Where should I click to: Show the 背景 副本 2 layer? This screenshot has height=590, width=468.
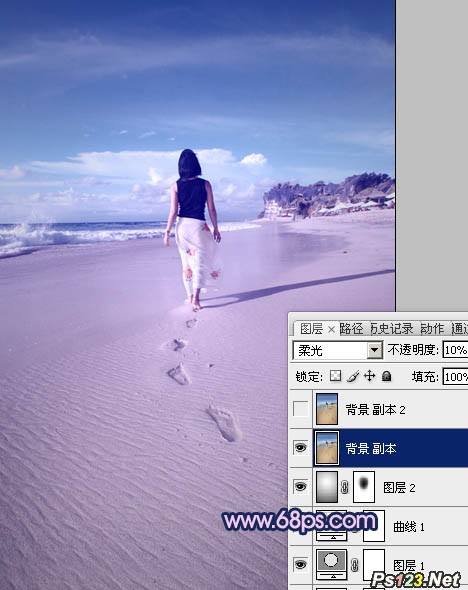tap(300, 409)
